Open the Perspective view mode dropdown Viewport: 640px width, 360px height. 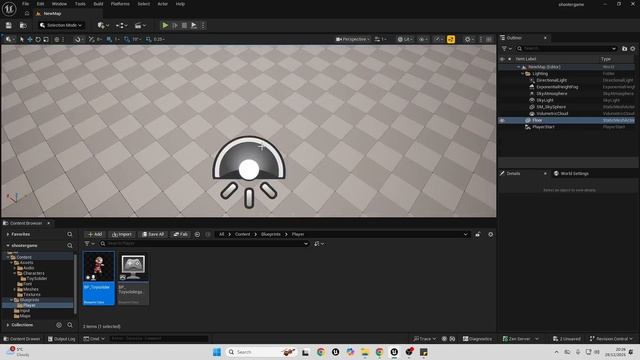[x=353, y=40]
